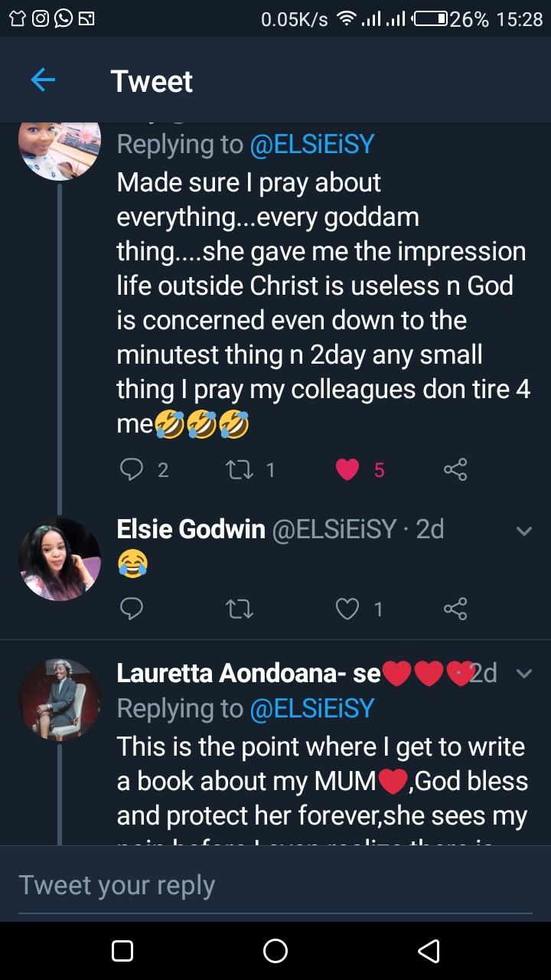This screenshot has height=980, width=551.
Task: Unlike the tweet with 5 likes
Action: pyautogui.click(x=347, y=469)
